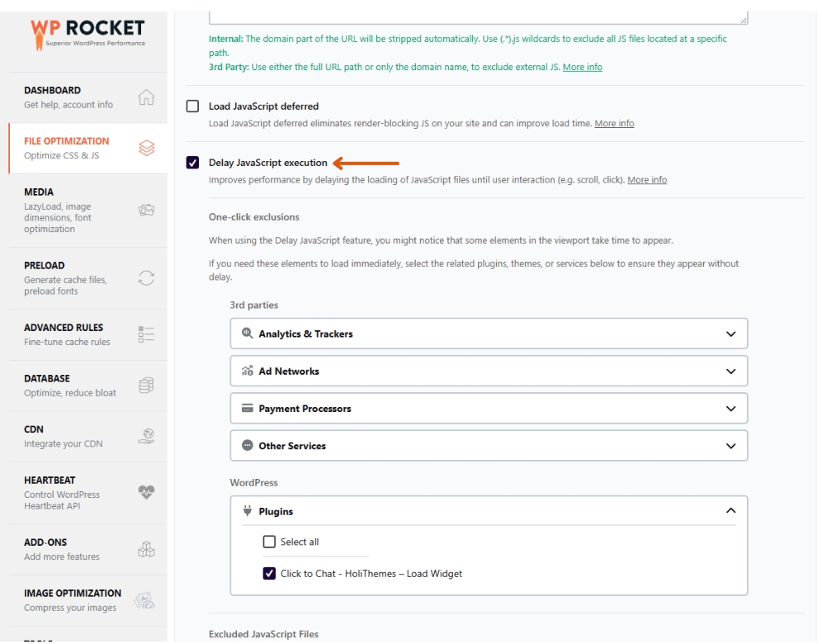Collapse the Plugins section

(x=730, y=512)
